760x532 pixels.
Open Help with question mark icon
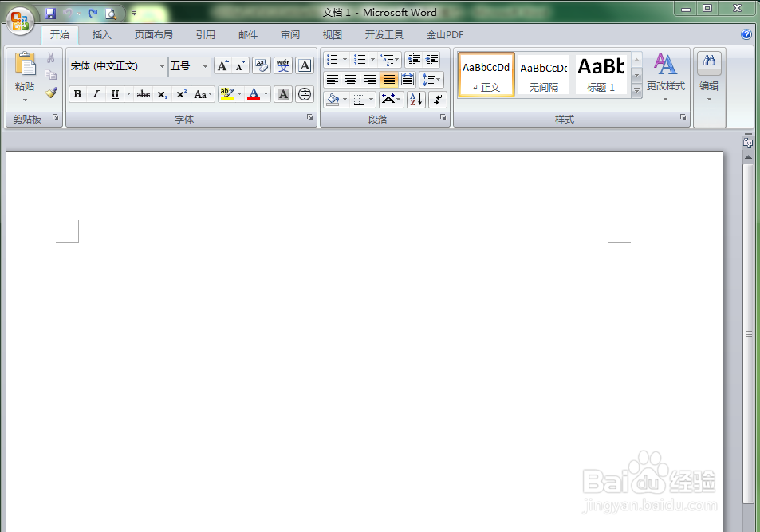click(x=746, y=34)
